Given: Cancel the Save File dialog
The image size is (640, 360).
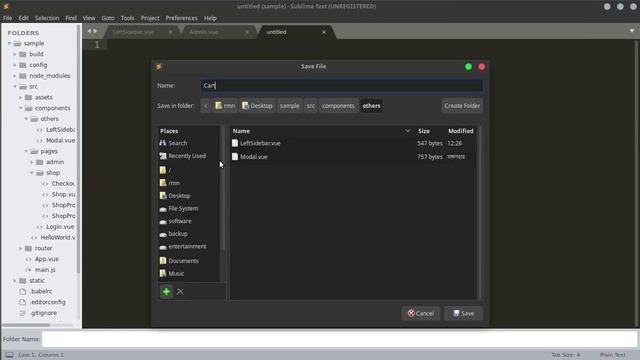Looking at the screenshot, I should [x=421, y=313].
